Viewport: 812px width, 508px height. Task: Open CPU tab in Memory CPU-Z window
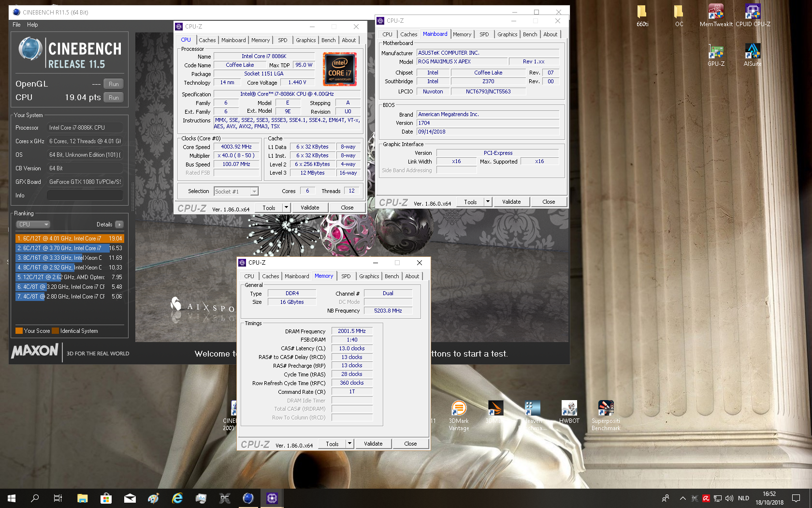click(x=249, y=276)
